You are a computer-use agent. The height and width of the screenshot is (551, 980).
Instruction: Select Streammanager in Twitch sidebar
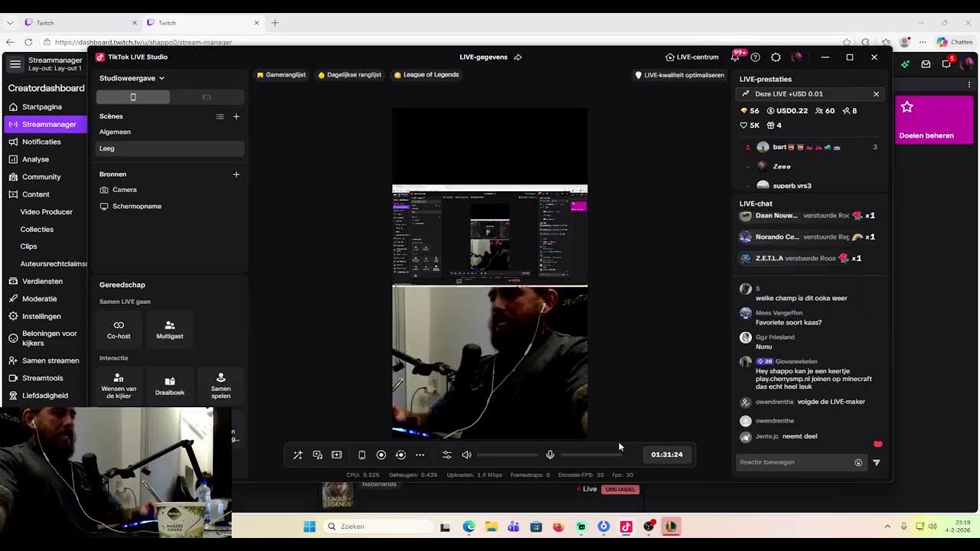point(44,124)
